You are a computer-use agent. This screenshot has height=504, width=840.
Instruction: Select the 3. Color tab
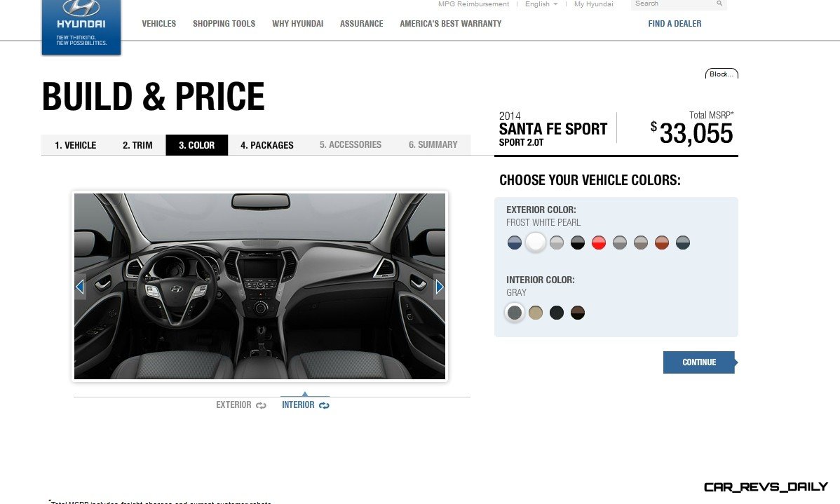pos(196,145)
